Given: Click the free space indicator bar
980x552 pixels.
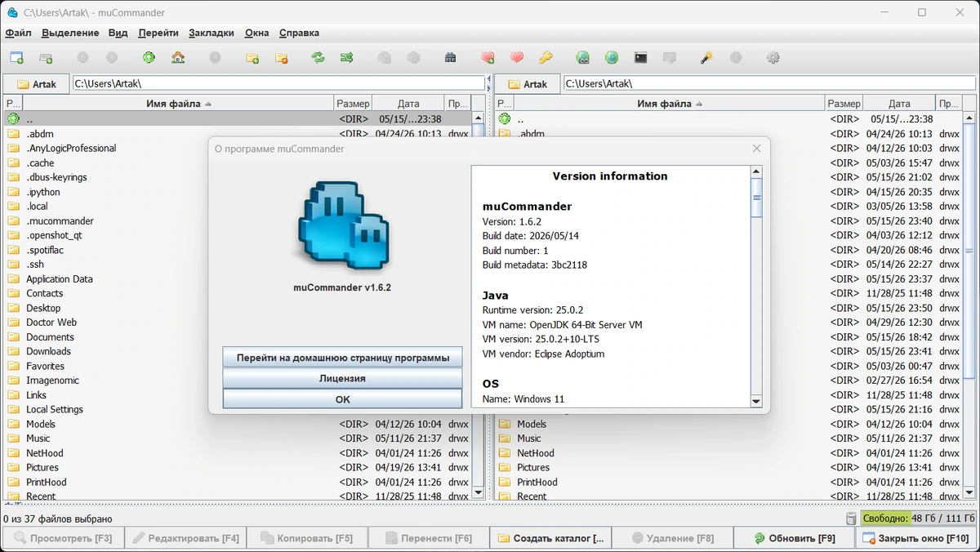Looking at the screenshot, I should point(919,519).
